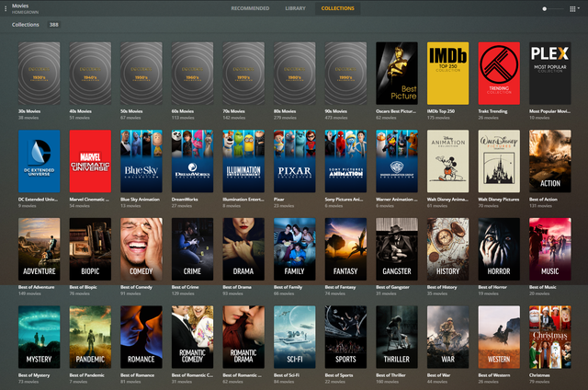Open the Pandemic genre poster

[90, 337]
